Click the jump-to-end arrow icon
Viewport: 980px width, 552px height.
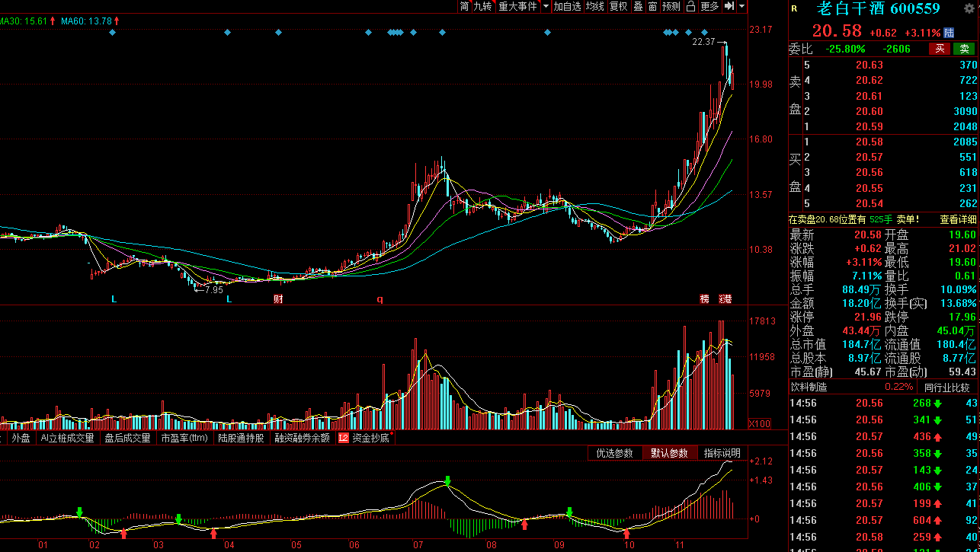(x=729, y=6)
